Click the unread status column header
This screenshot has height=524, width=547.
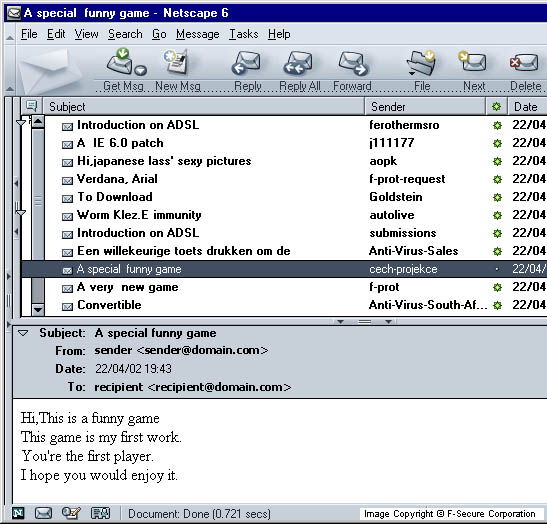497,106
